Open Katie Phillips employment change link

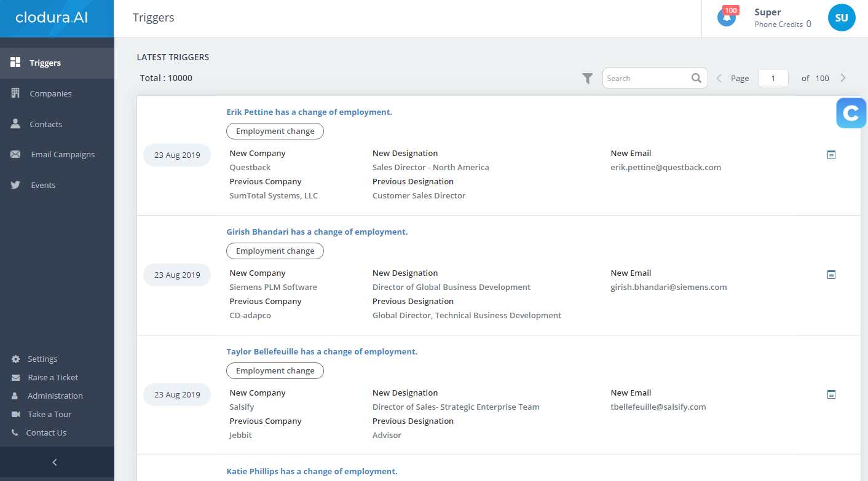[x=312, y=471]
